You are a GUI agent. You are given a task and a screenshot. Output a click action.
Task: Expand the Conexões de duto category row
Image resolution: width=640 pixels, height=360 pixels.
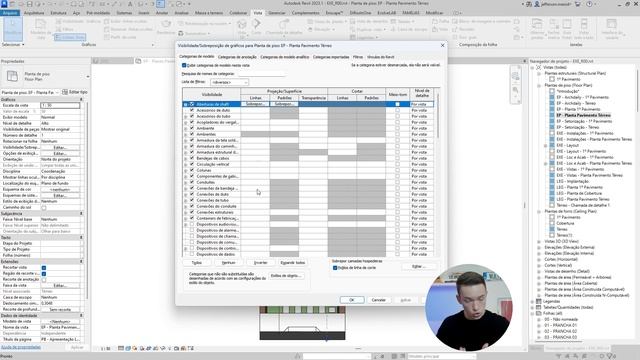(186, 194)
